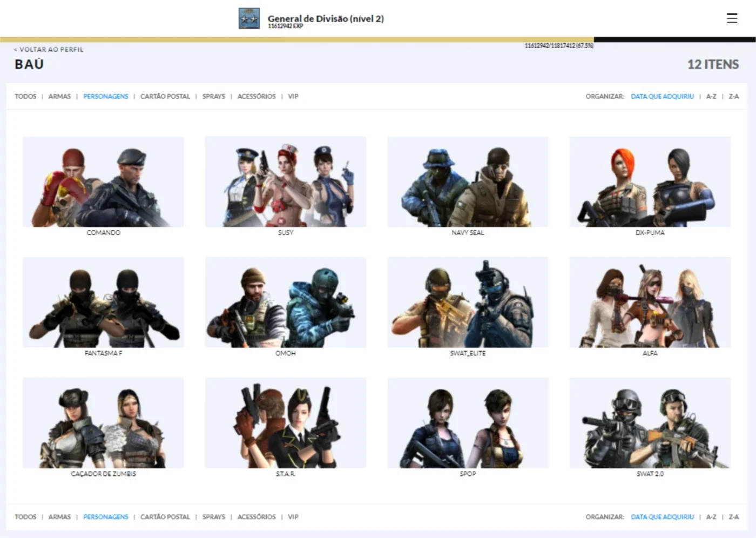Click the BAÚ page heading
The width and height of the screenshot is (756, 538).
pos(29,64)
